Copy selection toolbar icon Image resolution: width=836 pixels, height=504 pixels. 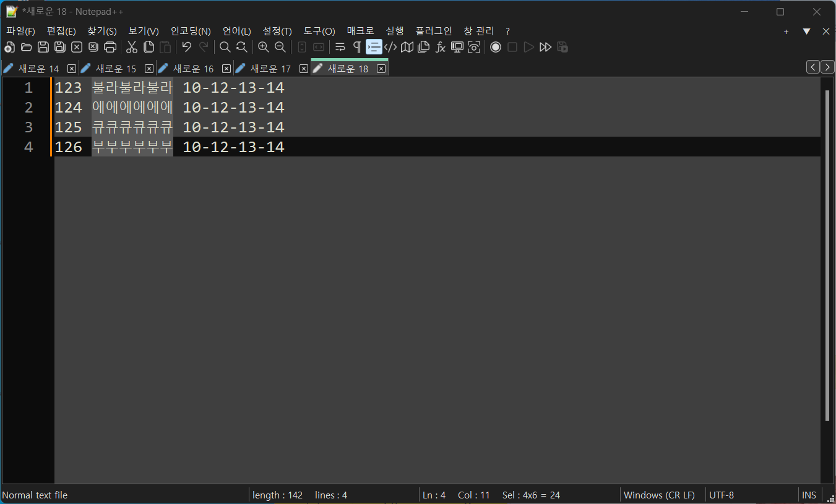tap(149, 47)
